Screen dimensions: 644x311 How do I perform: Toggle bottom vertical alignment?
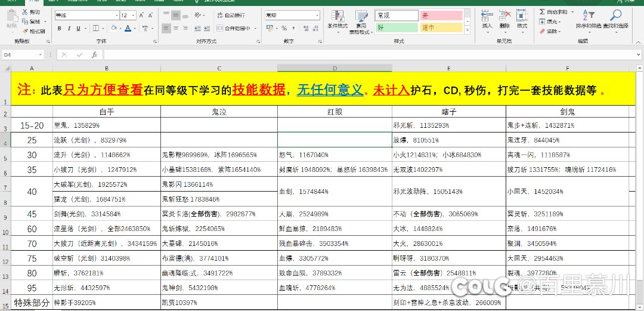185,16
